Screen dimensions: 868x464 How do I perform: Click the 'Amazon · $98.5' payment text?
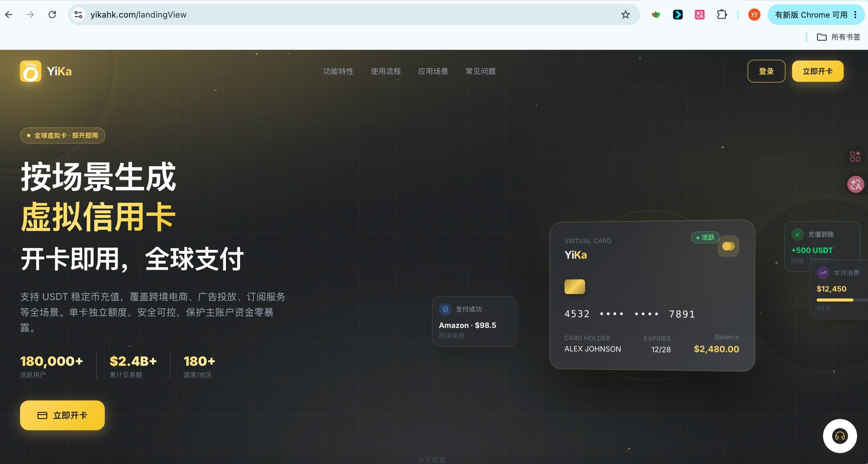tap(467, 325)
